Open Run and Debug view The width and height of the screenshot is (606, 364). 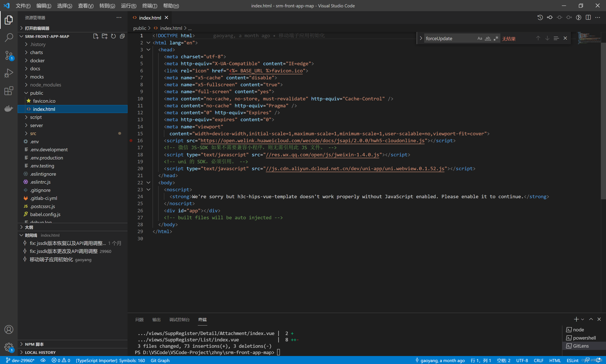[x=9, y=73]
